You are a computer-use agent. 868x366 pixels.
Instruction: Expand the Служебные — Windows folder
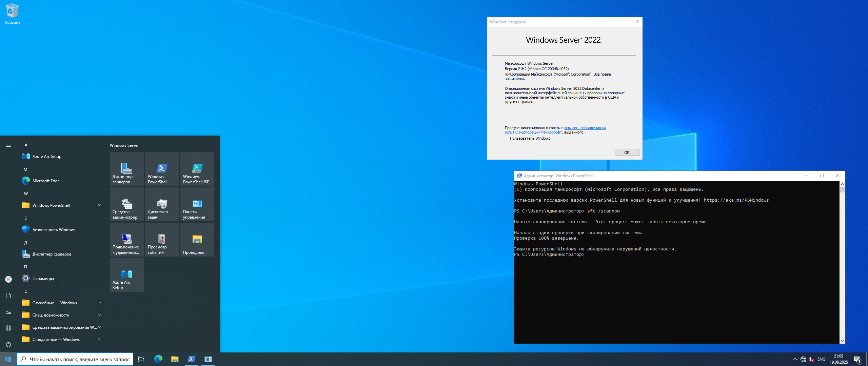click(61, 303)
